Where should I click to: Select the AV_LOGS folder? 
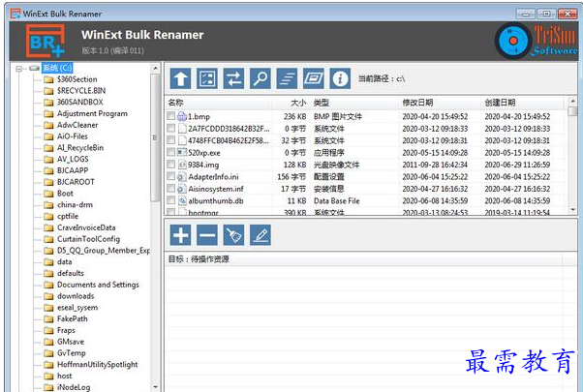click(x=73, y=160)
